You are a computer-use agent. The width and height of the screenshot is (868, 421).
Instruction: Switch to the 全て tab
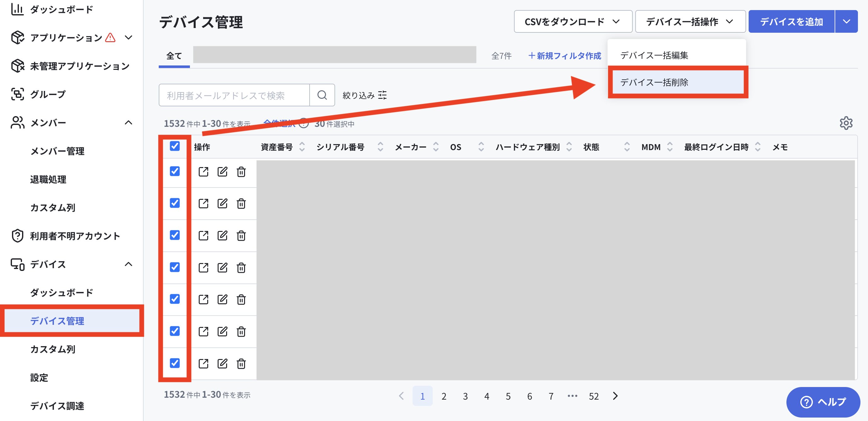pyautogui.click(x=174, y=56)
